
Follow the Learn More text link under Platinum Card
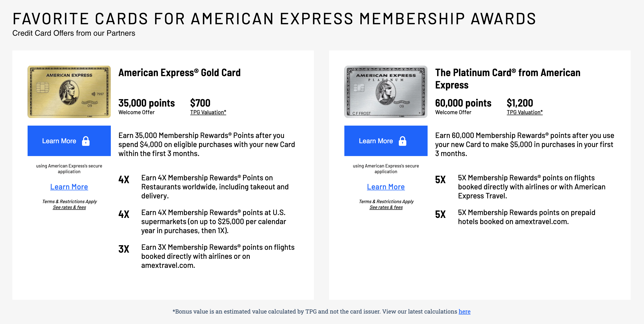point(386,187)
